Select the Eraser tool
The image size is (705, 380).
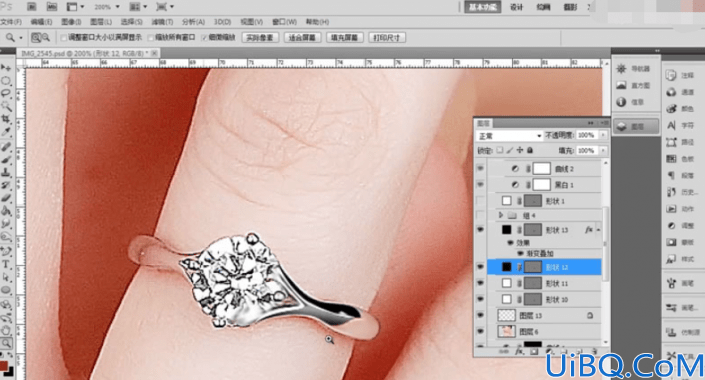point(6,197)
